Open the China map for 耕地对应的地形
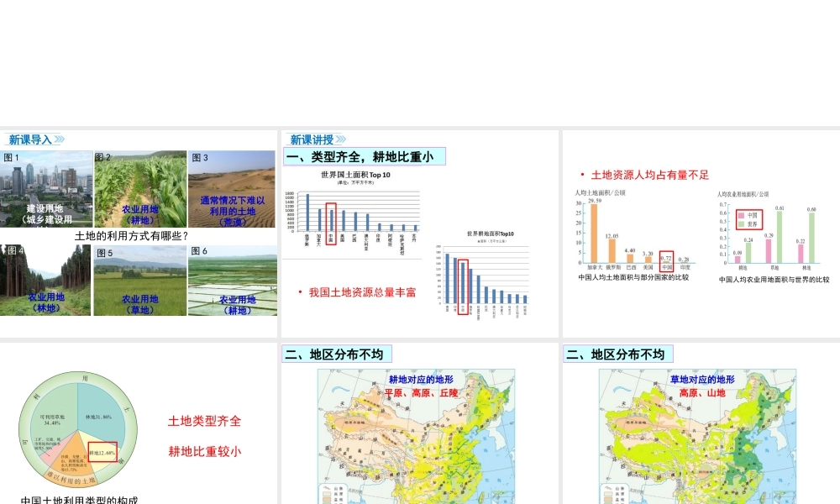 [x=417, y=436]
